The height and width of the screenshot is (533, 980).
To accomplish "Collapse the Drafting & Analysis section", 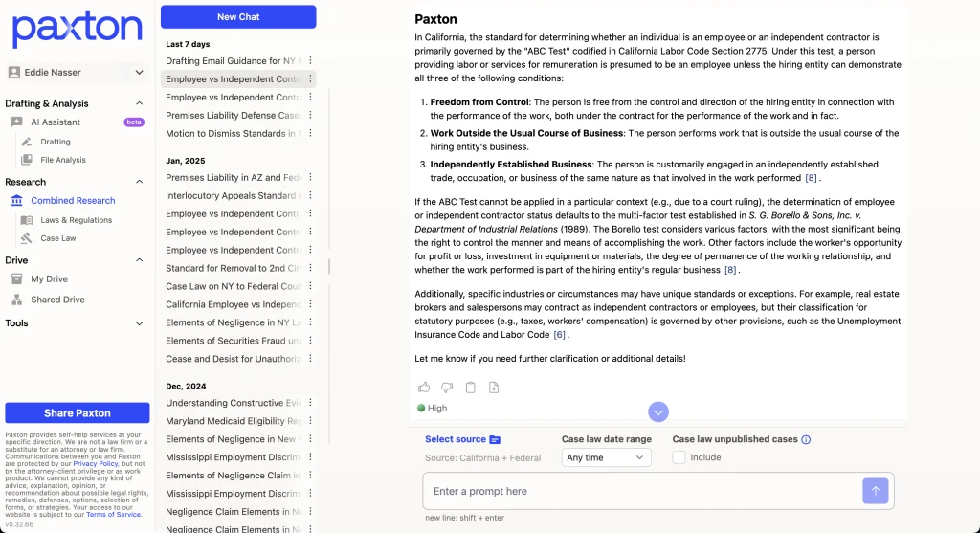I will pyautogui.click(x=140, y=103).
